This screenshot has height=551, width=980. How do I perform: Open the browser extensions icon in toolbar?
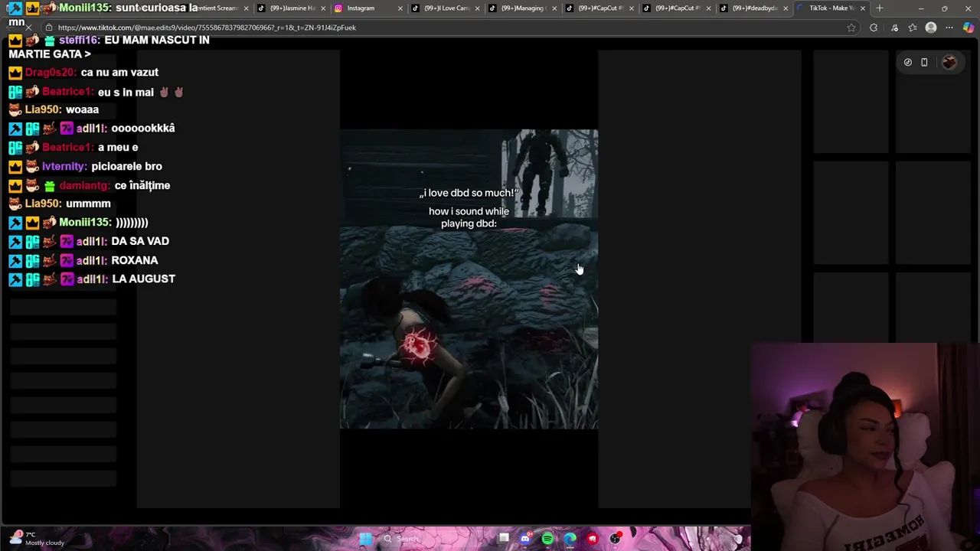874,28
